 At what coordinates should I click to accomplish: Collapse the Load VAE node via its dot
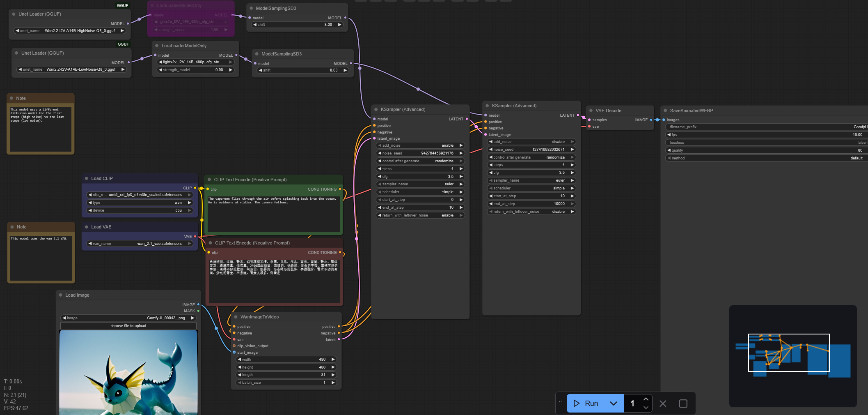pyautogui.click(x=87, y=227)
